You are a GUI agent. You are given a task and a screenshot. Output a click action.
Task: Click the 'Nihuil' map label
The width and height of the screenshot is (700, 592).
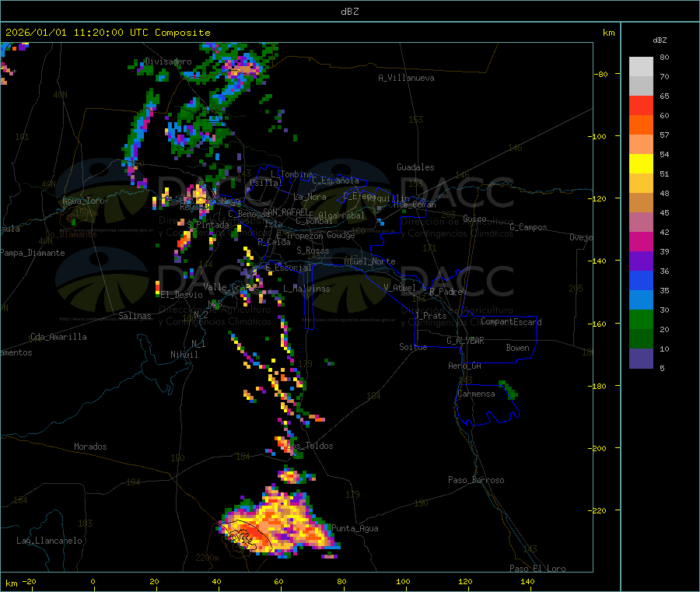(x=184, y=355)
